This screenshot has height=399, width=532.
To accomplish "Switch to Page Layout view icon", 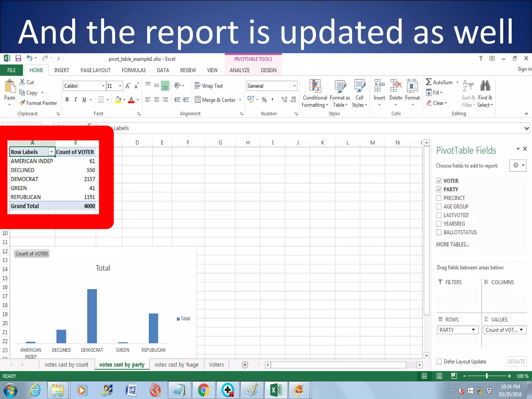I will pos(439,376).
